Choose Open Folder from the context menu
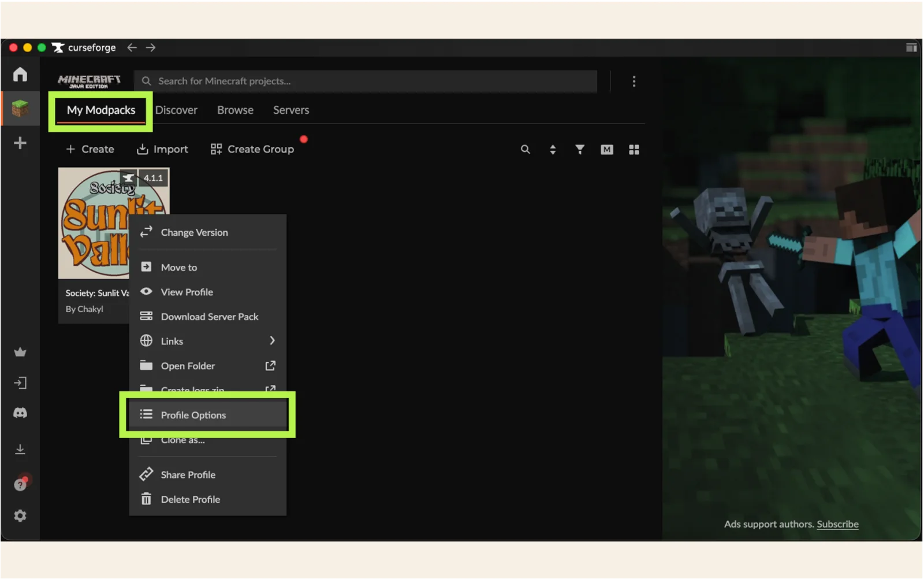 pyautogui.click(x=208, y=366)
